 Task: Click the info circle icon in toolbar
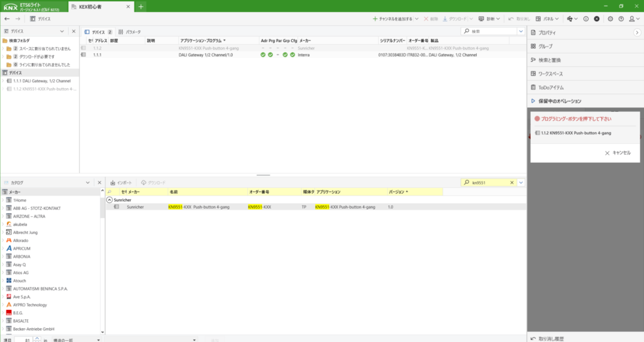click(x=586, y=19)
